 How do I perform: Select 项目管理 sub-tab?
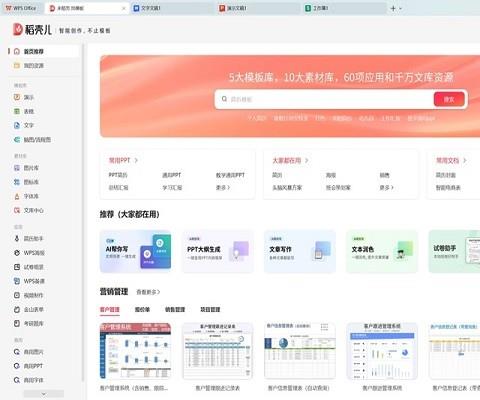(210, 310)
